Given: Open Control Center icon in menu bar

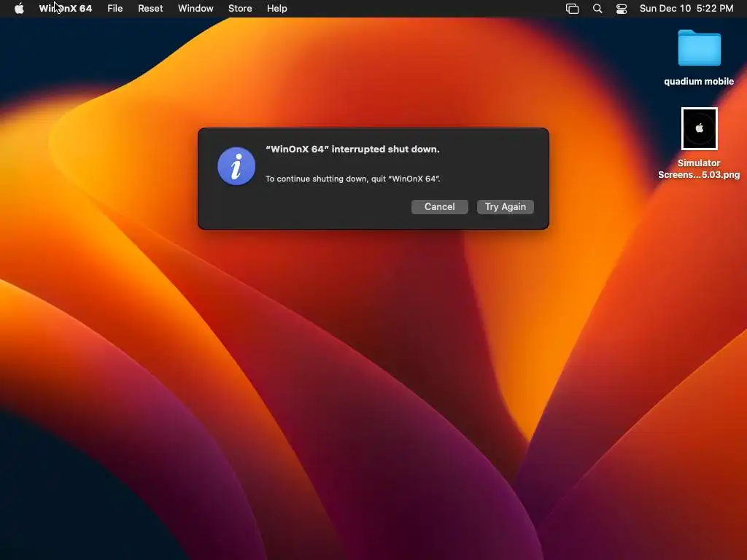Looking at the screenshot, I should (622, 9).
